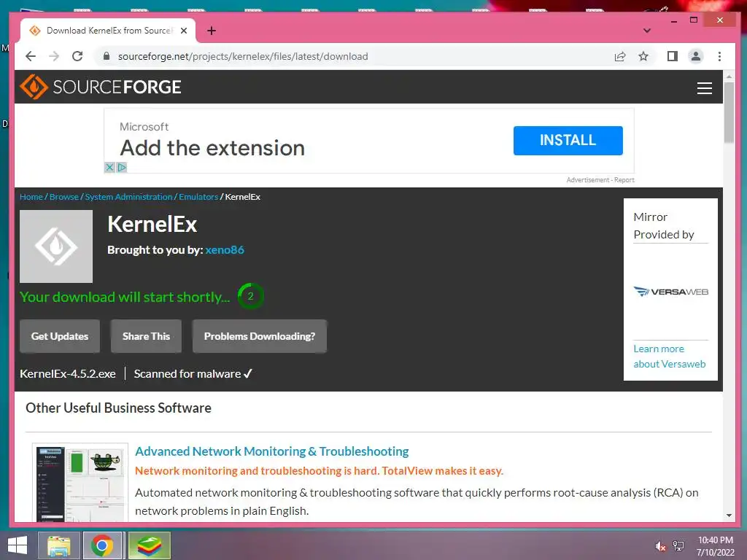Select the Download KernelEx tab

pos(108,31)
